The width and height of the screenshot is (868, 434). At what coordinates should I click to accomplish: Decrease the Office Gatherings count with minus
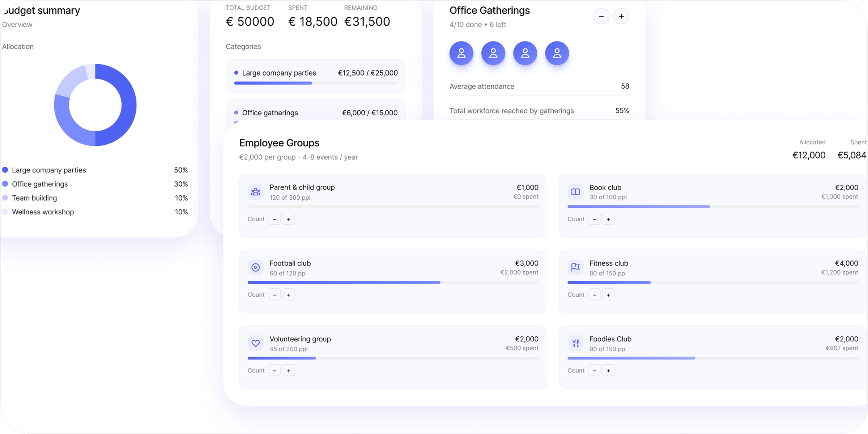coord(601,16)
